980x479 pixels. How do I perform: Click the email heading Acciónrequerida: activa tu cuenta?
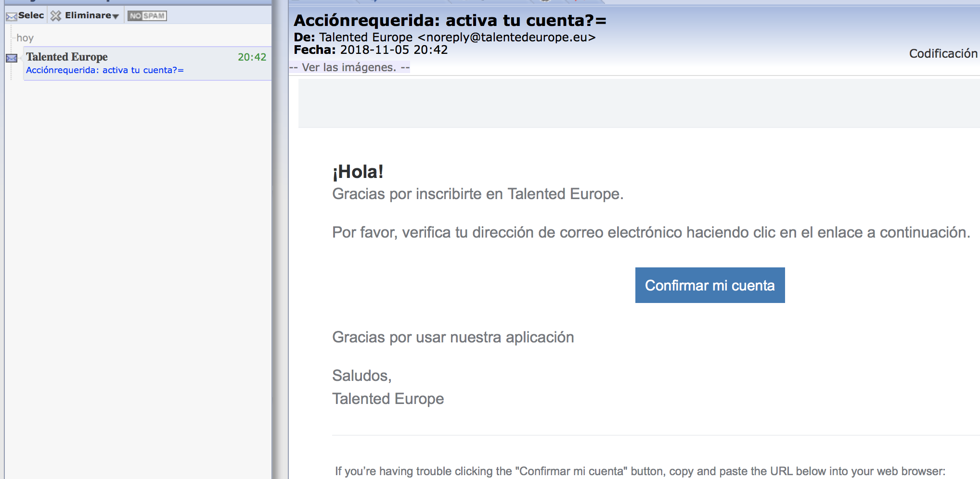(x=450, y=21)
